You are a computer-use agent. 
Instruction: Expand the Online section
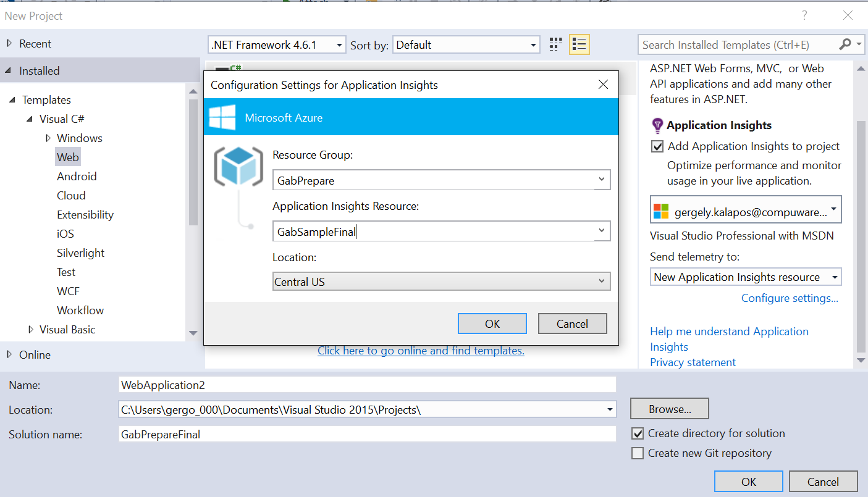pos(9,354)
